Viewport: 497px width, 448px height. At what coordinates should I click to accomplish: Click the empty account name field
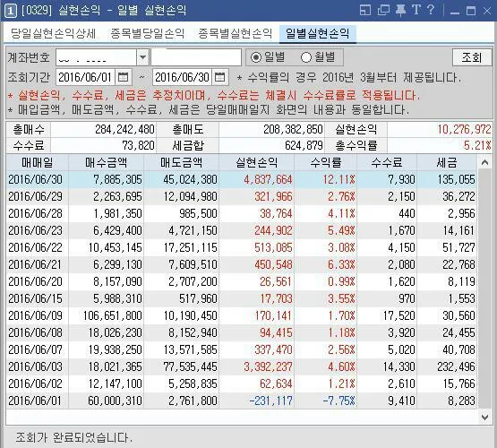[196, 57]
